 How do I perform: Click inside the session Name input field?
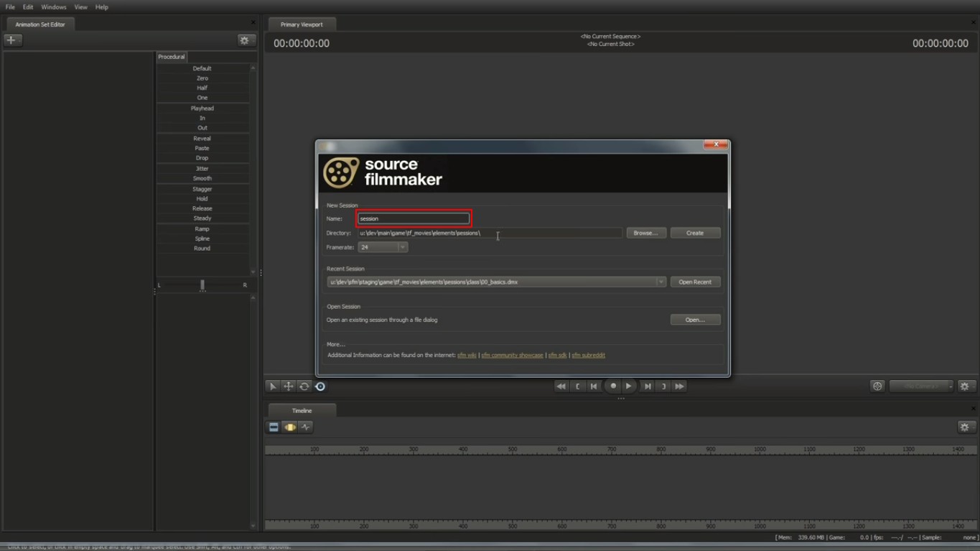(413, 218)
